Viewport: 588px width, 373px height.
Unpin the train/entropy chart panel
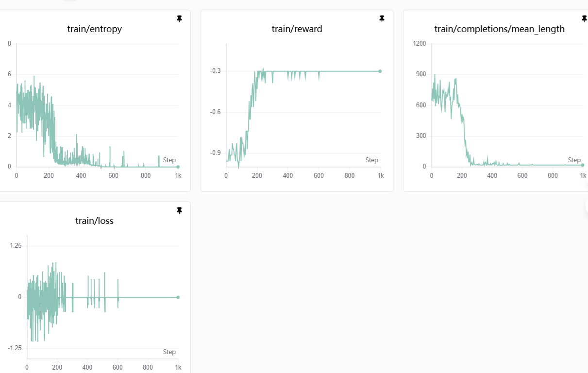[179, 18]
